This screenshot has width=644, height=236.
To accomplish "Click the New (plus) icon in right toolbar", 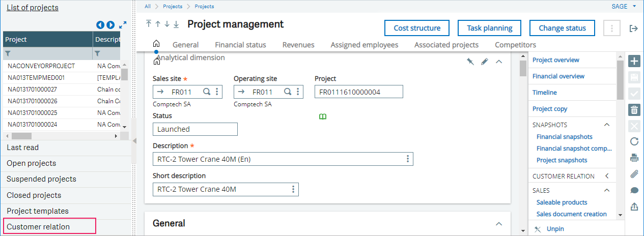I will tap(634, 62).
